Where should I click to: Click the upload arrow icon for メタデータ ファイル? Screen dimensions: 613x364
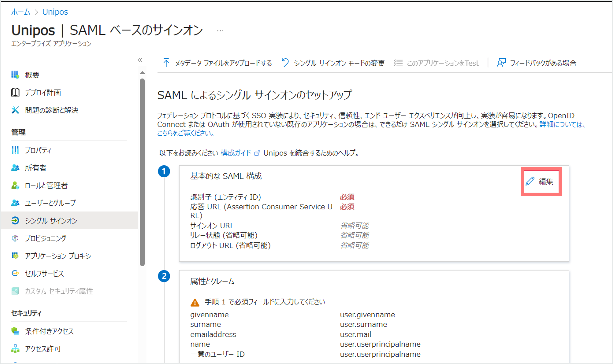pos(166,63)
